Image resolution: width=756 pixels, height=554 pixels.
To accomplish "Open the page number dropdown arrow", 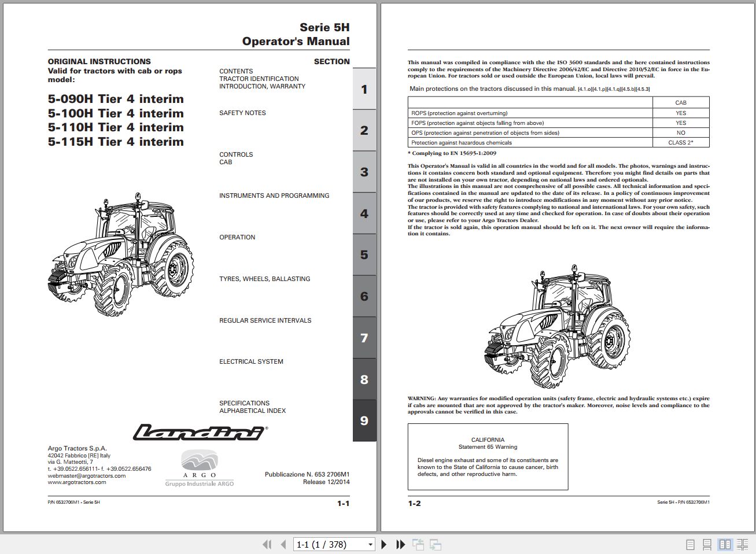I will 371,545.
